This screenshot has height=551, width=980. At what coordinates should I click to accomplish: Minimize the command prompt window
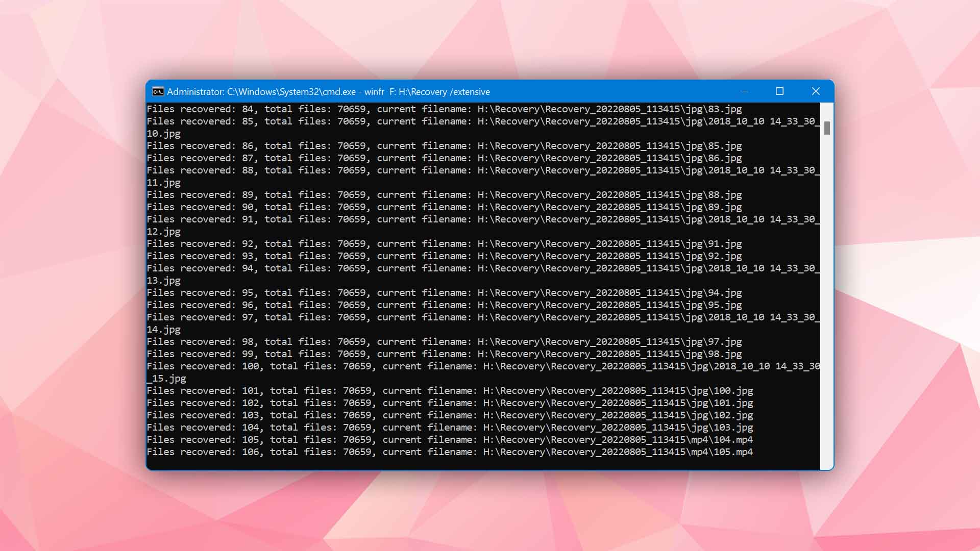pyautogui.click(x=744, y=91)
